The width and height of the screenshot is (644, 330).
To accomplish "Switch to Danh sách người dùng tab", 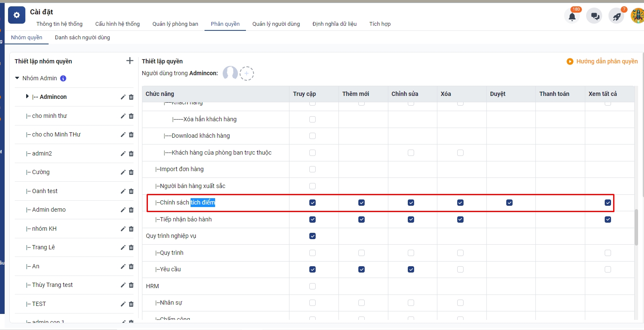I will [x=82, y=38].
